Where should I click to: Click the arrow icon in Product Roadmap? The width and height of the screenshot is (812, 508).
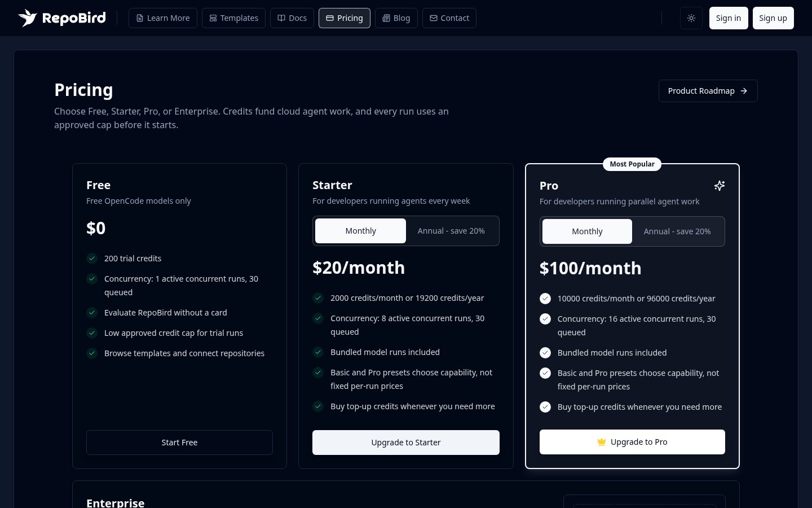coord(744,91)
